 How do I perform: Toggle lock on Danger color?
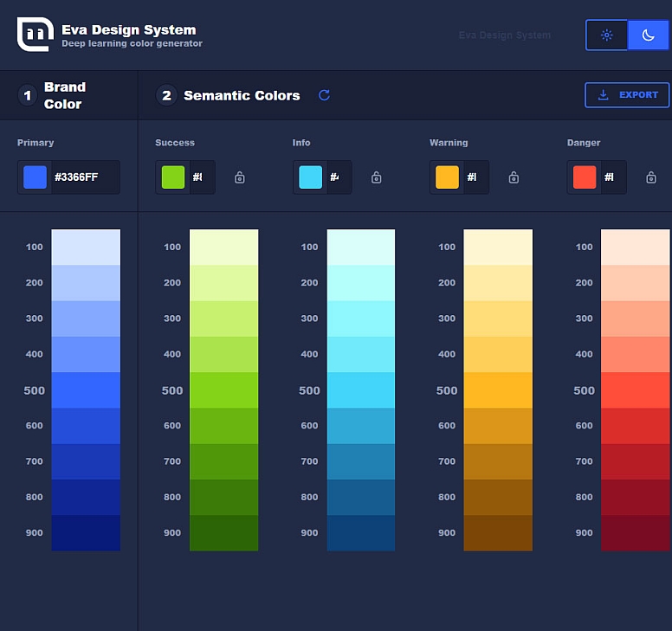pos(651,177)
